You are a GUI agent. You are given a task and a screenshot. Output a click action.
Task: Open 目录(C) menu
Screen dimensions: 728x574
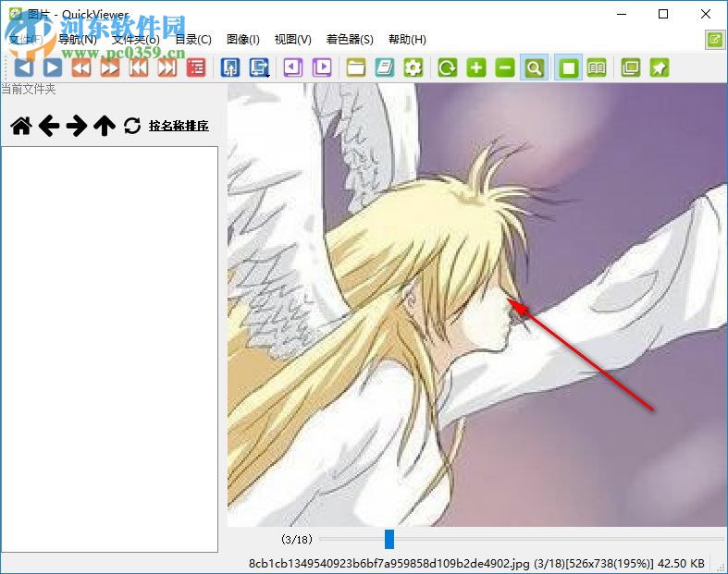193,40
